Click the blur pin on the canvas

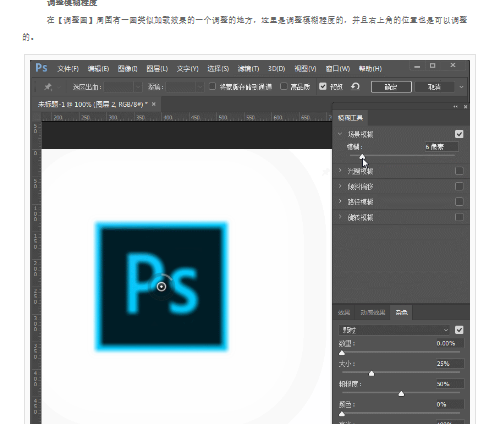(x=161, y=287)
